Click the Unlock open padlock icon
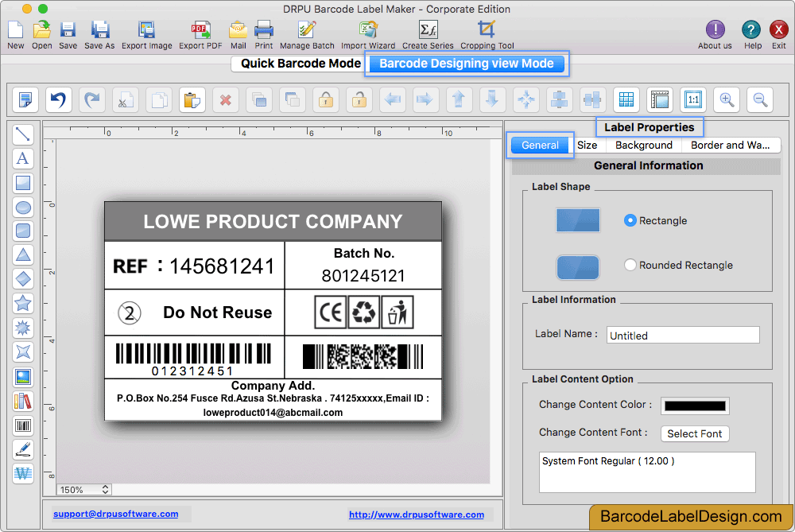 click(x=359, y=99)
